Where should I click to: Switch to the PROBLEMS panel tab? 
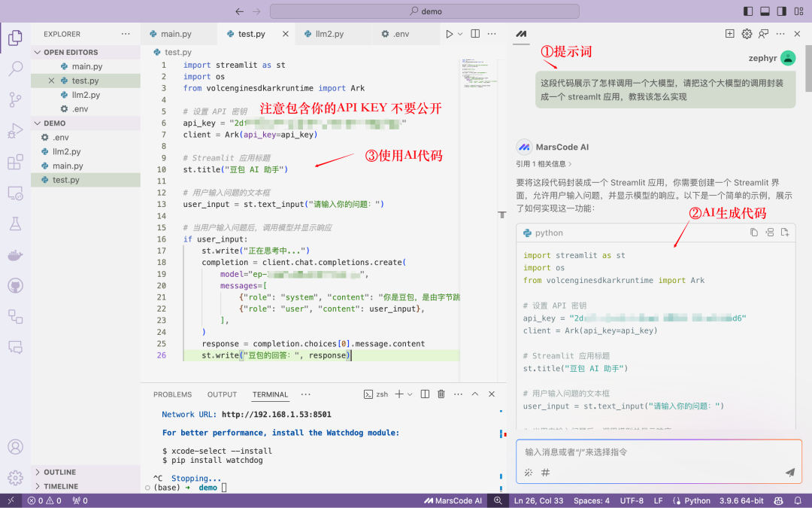coord(172,394)
